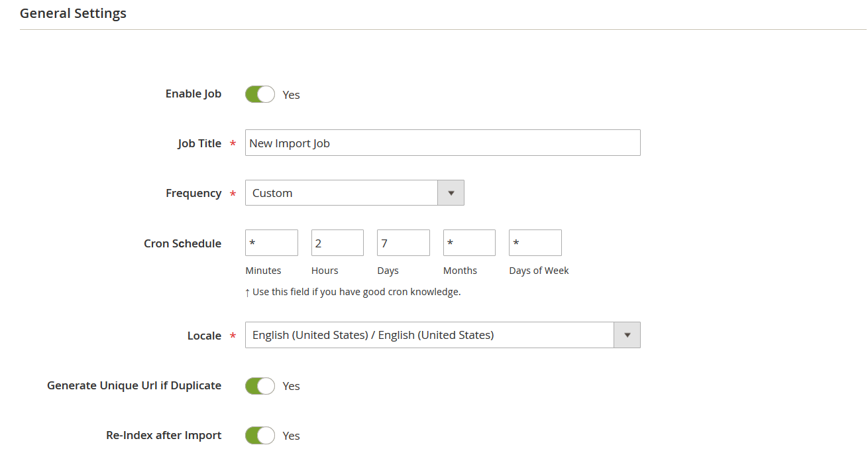Click the Job Title input field
The image size is (868, 451).
point(443,143)
